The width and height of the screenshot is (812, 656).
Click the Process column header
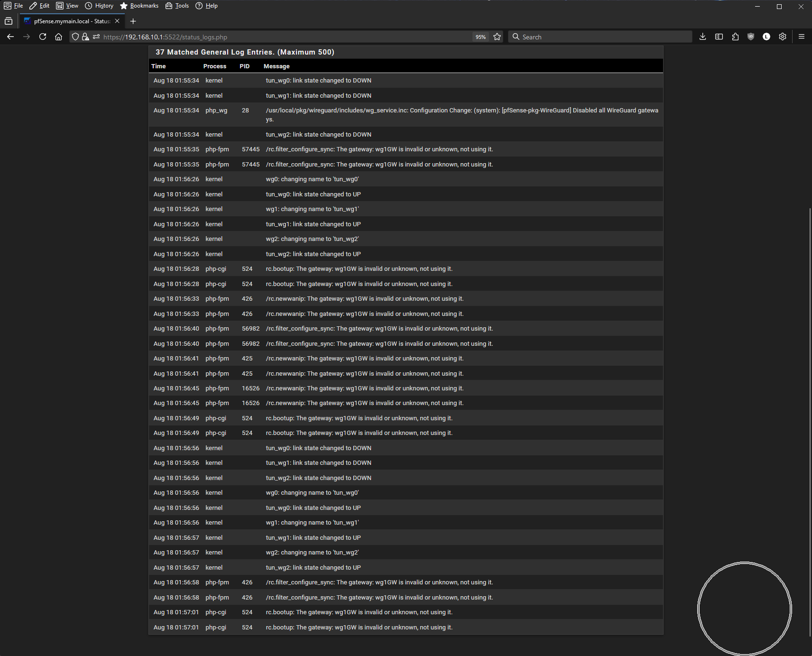point(215,66)
